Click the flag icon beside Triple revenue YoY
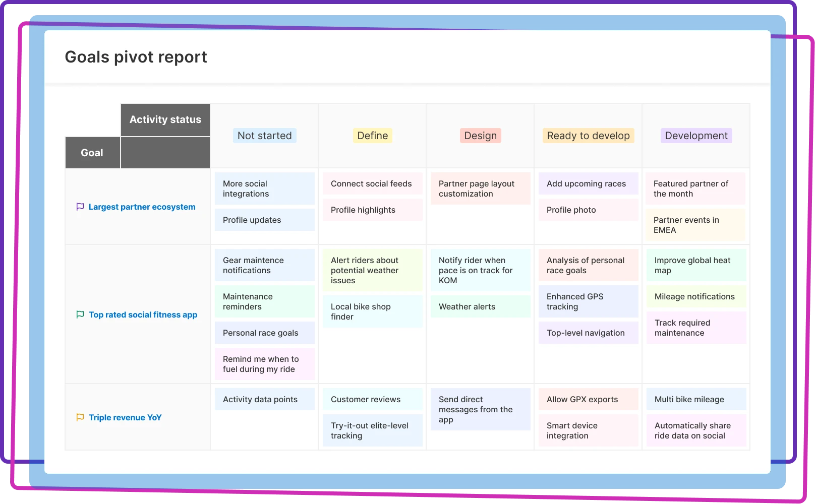 click(x=80, y=417)
